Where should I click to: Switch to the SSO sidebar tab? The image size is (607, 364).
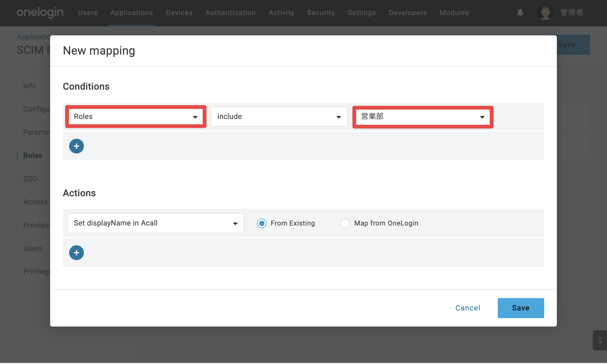click(30, 179)
